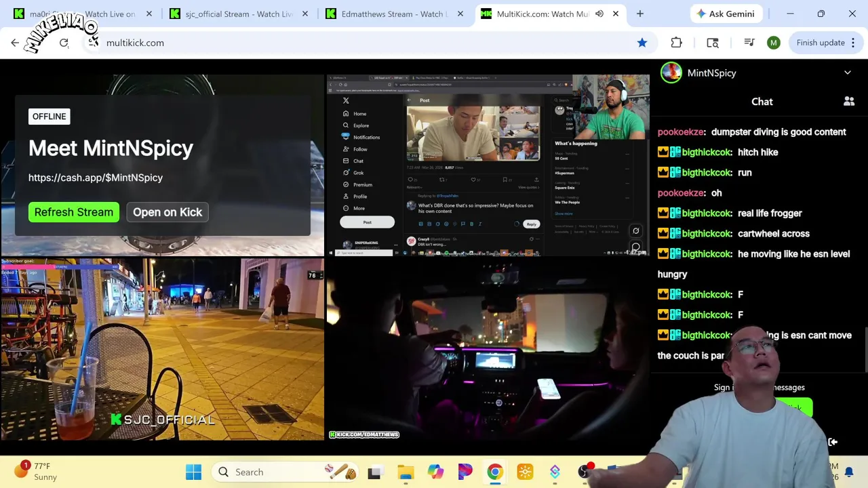Click the Ask Gemini button
Viewport: 868px width, 488px height.
(725, 14)
